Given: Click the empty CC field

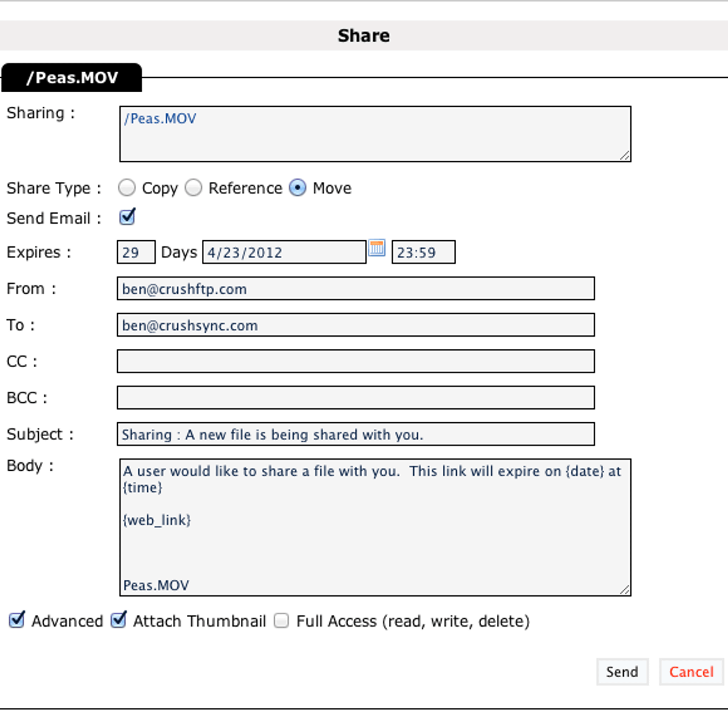Looking at the screenshot, I should click(356, 362).
